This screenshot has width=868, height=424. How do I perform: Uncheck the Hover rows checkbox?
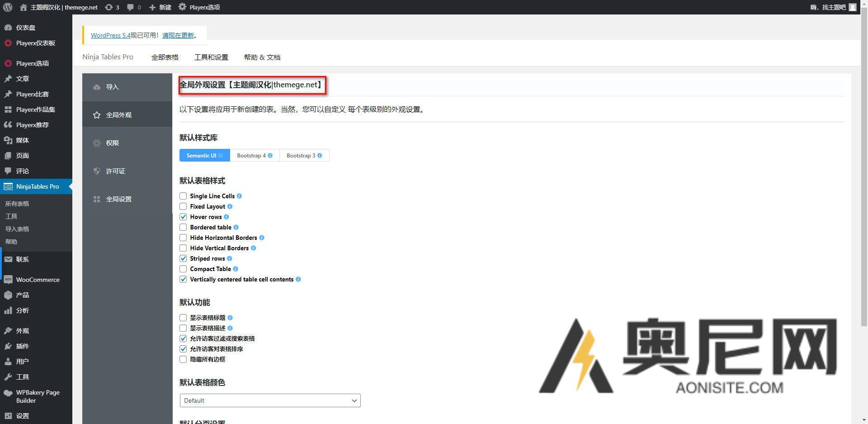(x=183, y=217)
